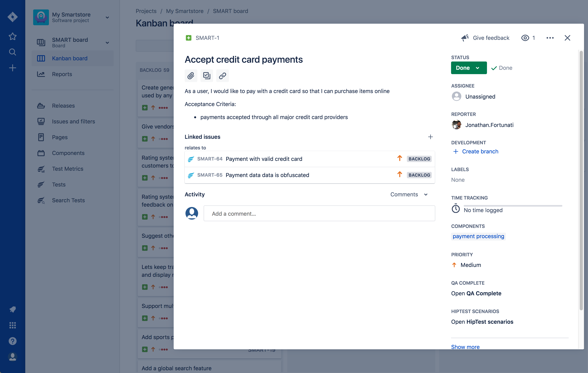Click the link issue chain icon
This screenshot has width=588, height=373.
click(x=222, y=76)
